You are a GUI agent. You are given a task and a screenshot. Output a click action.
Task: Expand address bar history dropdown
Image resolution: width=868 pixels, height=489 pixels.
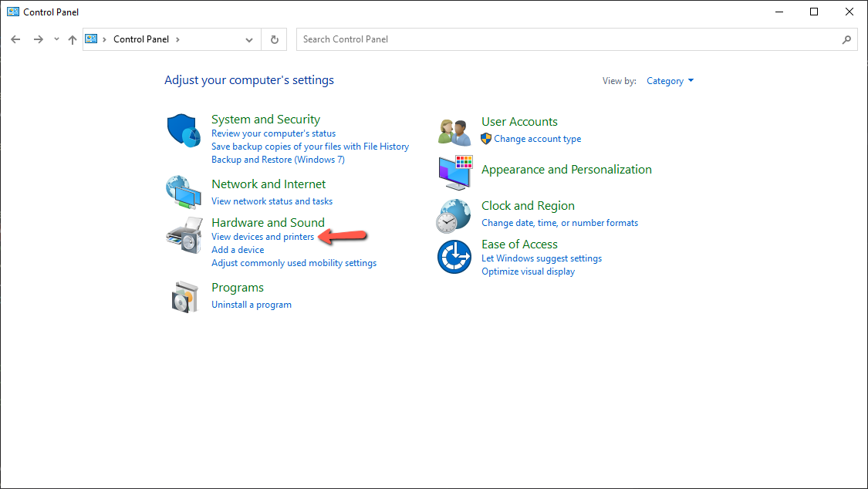(x=249, y=39)
